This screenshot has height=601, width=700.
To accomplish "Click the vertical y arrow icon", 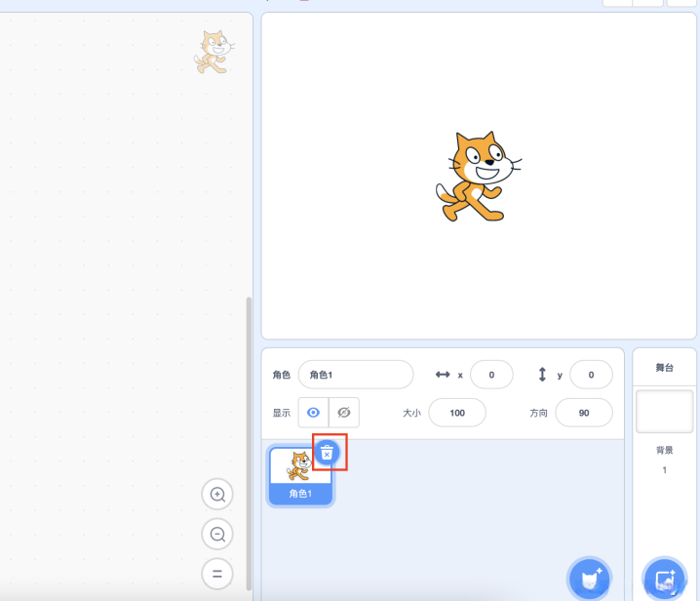I will tap(542, 375).
